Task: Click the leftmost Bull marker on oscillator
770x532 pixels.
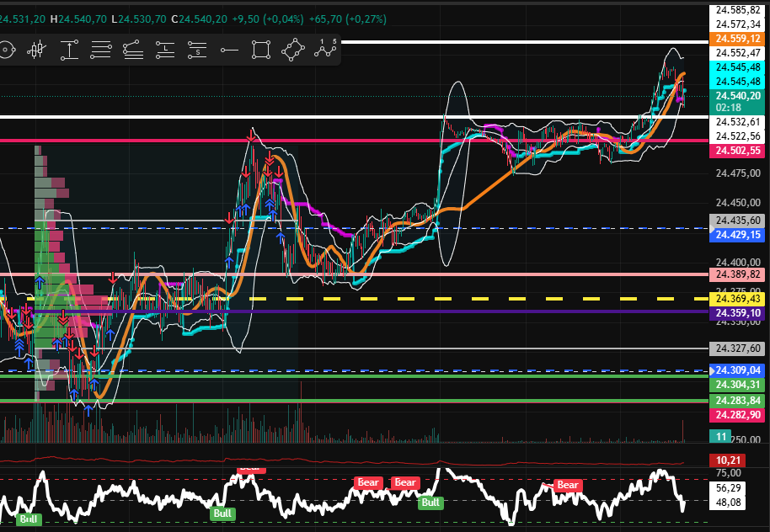Action: [x=28, y=519]
